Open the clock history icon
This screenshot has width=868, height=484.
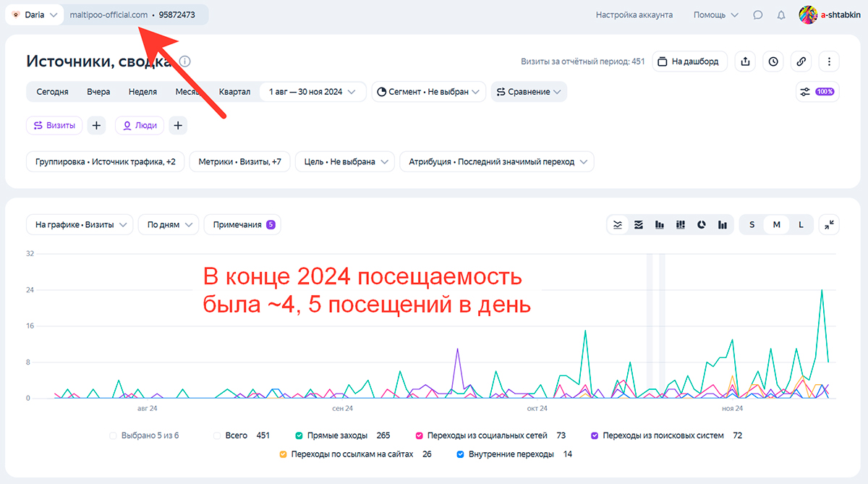pyautogui.click(x=773, y=61)
